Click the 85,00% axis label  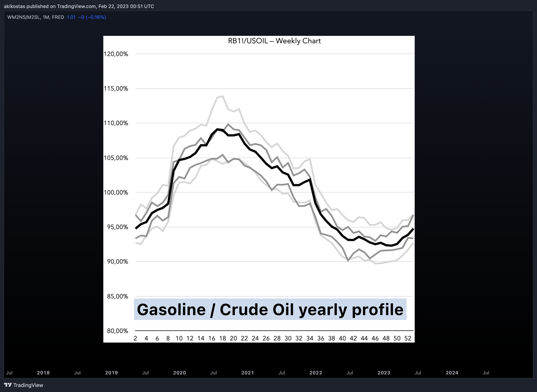click(118, 296)
